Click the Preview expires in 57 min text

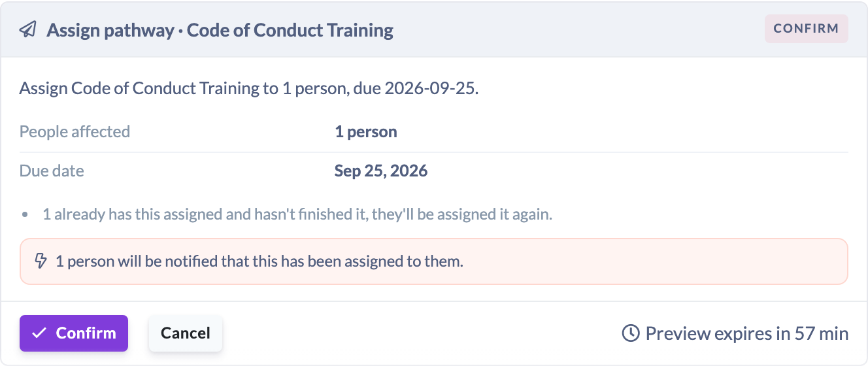click(x=747, y=334)
